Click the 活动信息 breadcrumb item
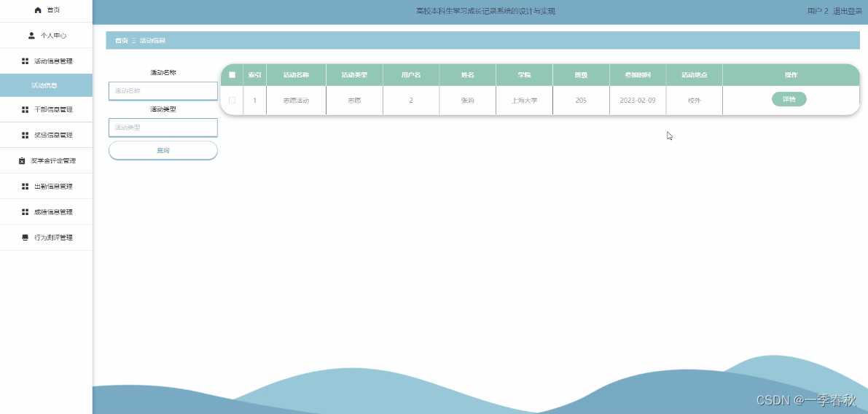868x414 pixels. [x=152, y=40]
